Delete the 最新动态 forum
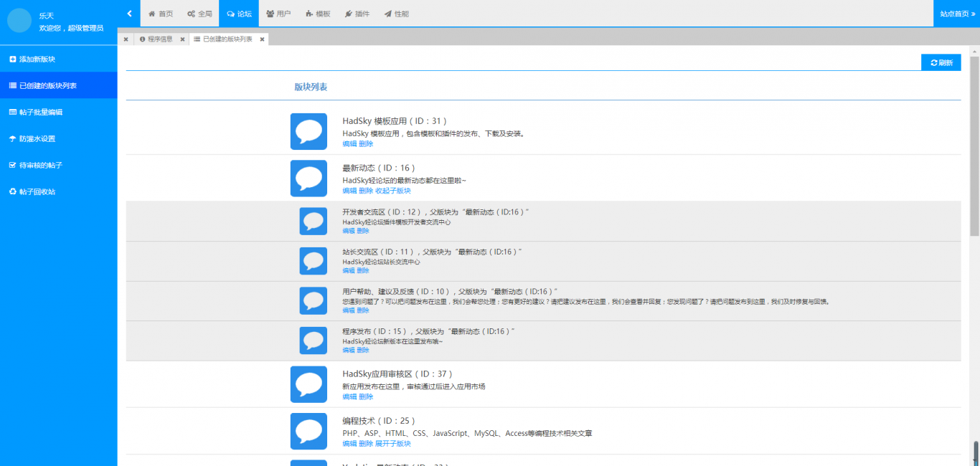980x466 pixels. (366, 191)
